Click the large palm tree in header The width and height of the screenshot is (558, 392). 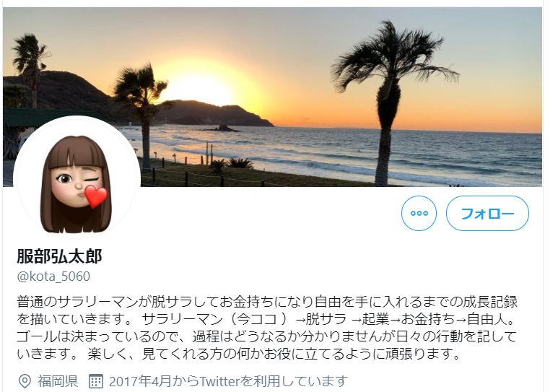point(390,103)
